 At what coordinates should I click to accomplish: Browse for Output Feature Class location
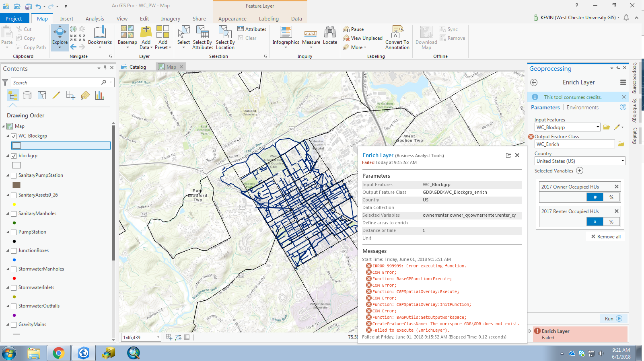tap(621, 144)
